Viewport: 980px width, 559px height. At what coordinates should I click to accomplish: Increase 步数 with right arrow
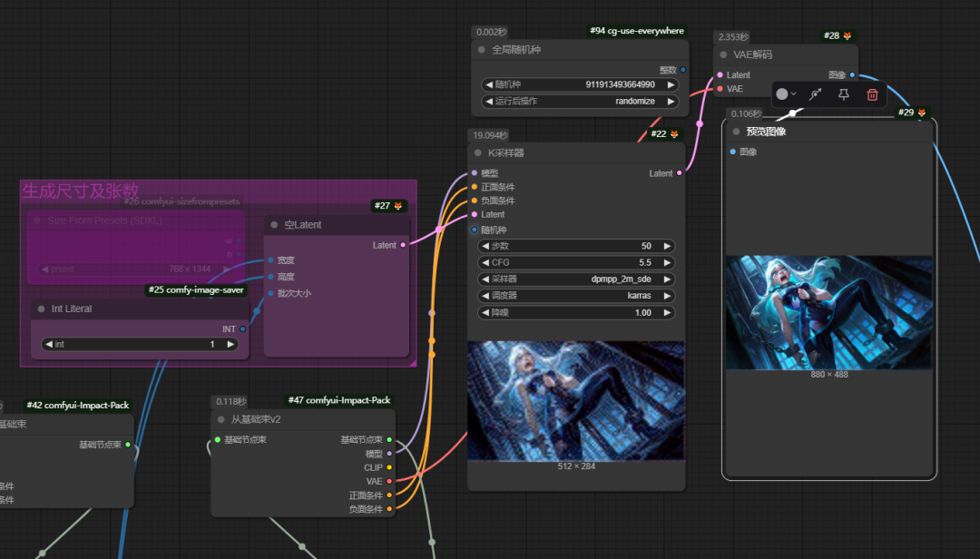[x=667, y=246]
